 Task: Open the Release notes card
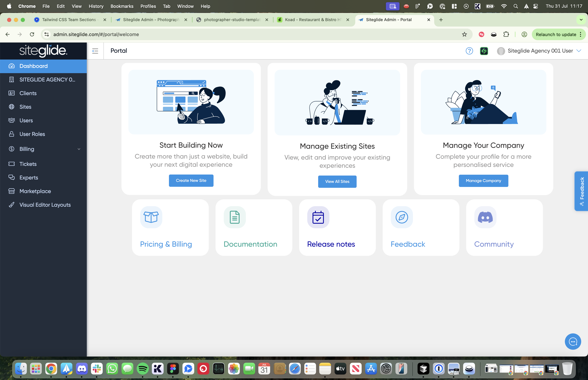tap(337, 227)
